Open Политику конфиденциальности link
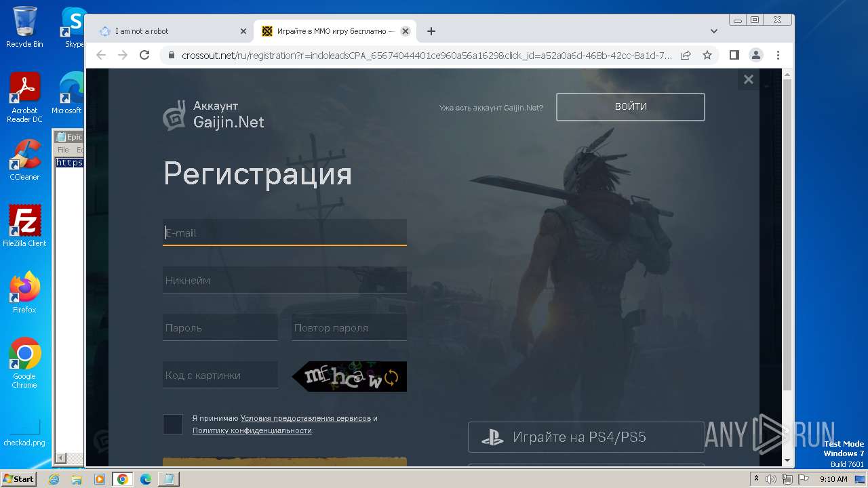This screenshot has width=868, height=488. [x=252, y=430]
